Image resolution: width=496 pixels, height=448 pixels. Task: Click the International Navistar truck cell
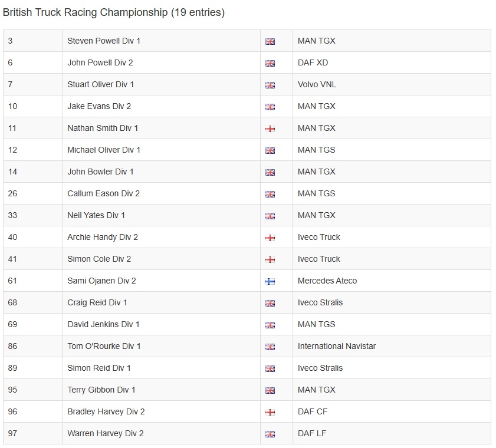tap(337, 346)
